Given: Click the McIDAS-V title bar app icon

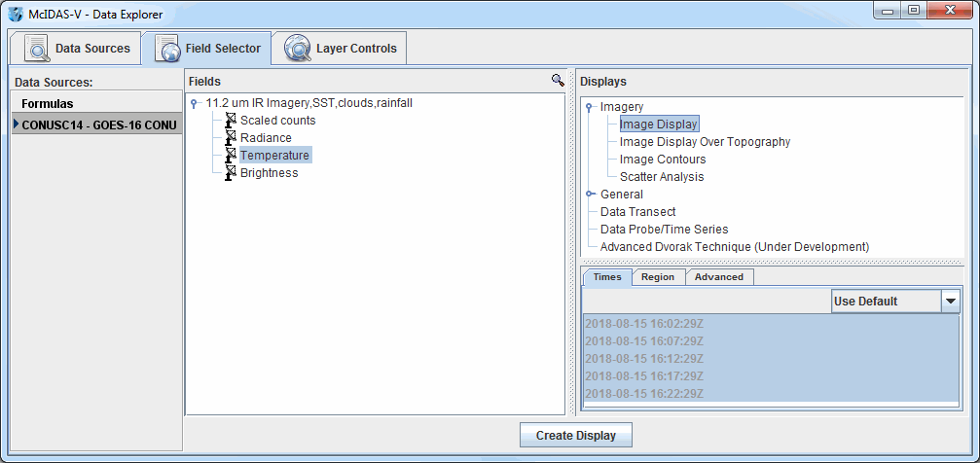Looking at the screenshot, I should tap(16, 15).
